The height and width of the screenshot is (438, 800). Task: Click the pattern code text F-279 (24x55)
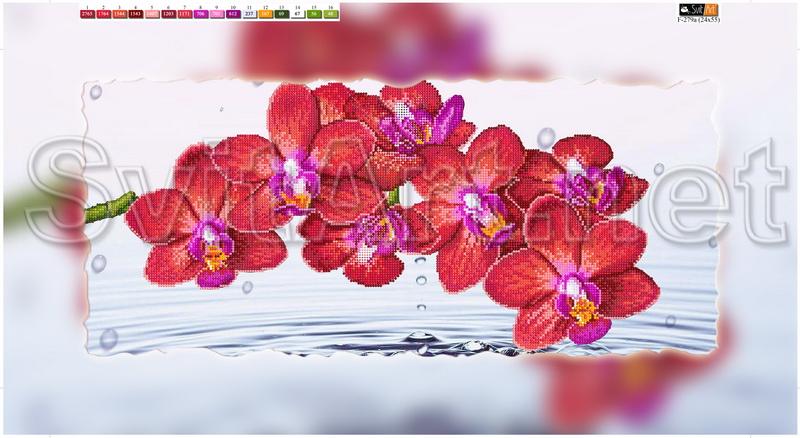click(x=700, y=19)
